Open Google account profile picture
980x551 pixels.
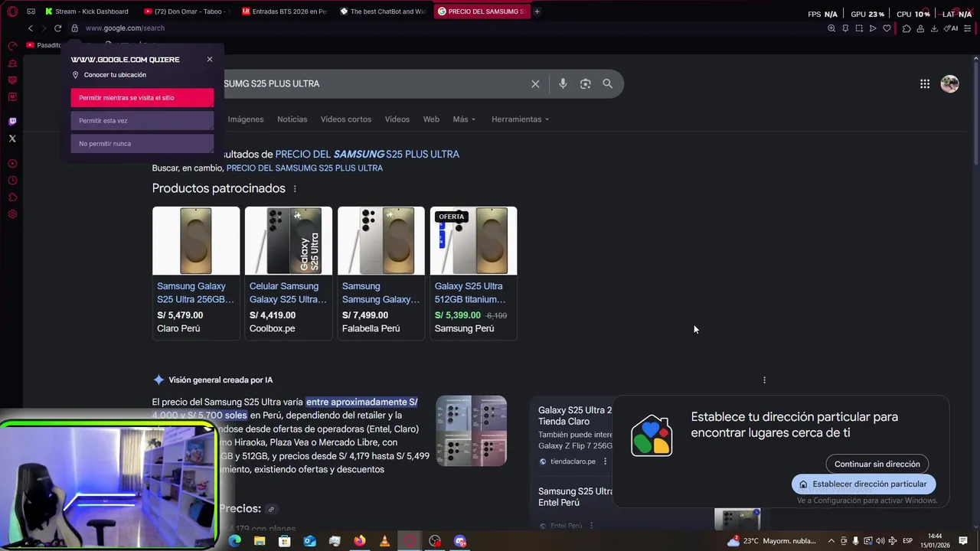949,84
